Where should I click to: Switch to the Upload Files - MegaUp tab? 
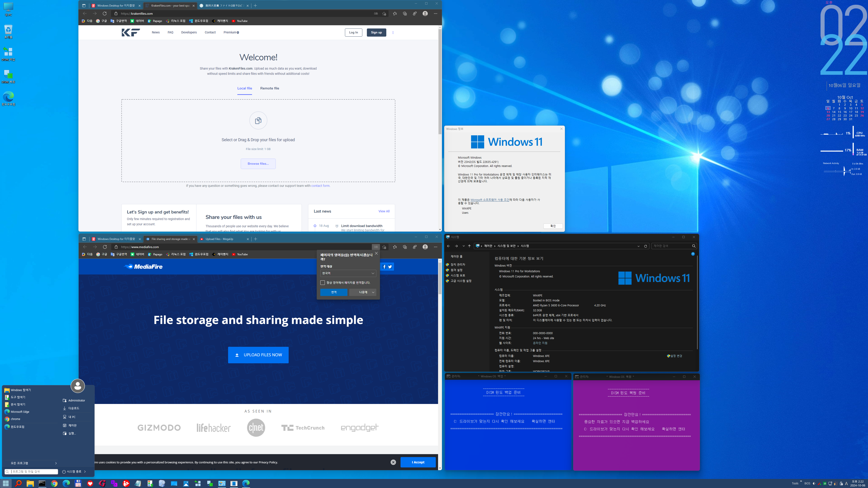click(224, 239)
